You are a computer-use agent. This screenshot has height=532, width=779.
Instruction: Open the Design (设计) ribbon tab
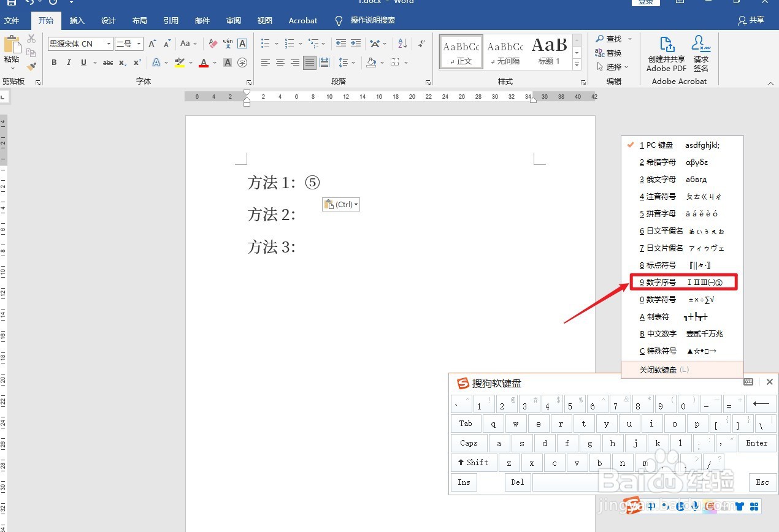point(109,20)
